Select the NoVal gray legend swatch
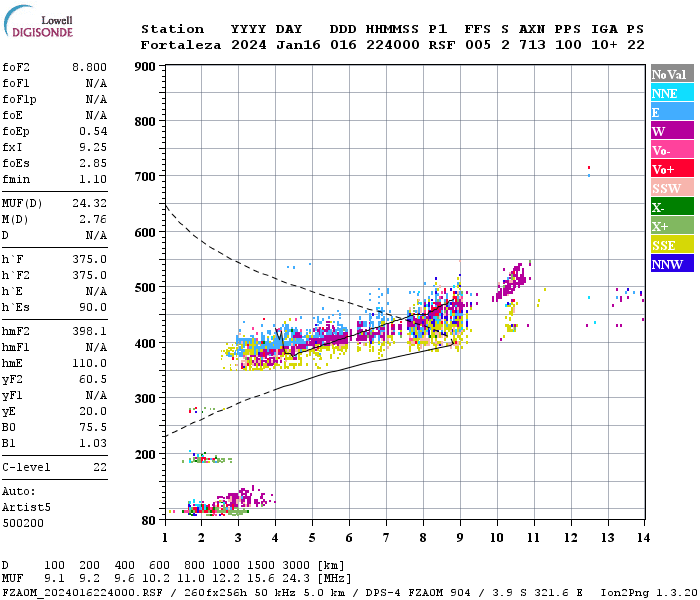 coord(672,73)
